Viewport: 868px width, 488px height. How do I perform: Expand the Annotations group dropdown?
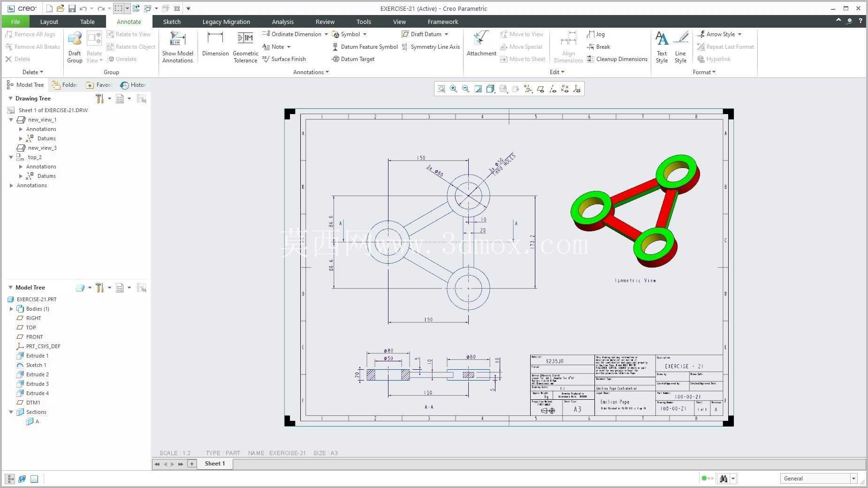(311, 72)
